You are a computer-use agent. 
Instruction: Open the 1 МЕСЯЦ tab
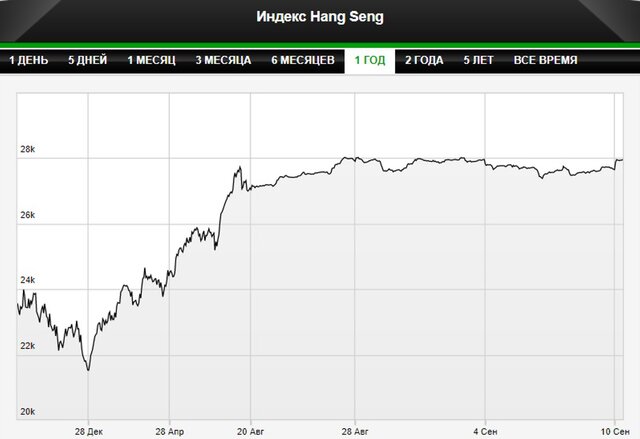[x=151, y=60]
